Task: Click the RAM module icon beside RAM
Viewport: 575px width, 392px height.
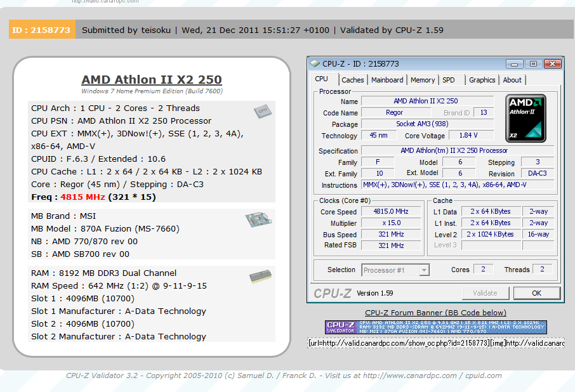Action: 260,277
